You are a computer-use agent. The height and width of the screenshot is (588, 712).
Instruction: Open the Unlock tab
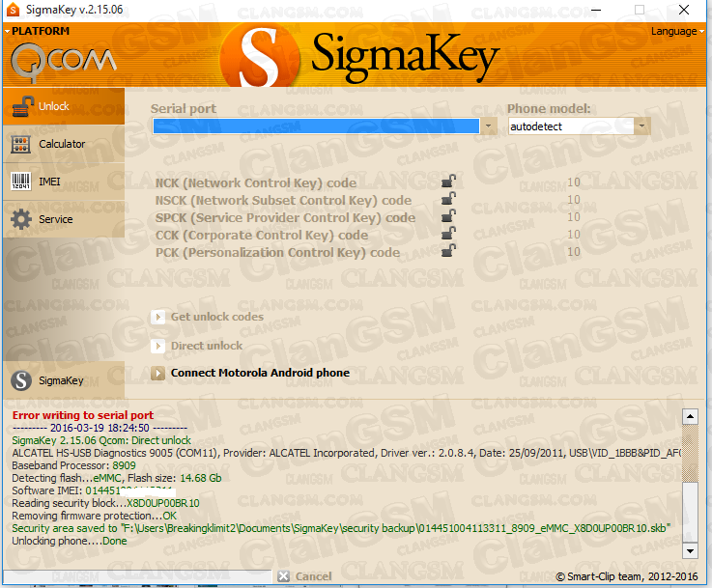(64, 106)
